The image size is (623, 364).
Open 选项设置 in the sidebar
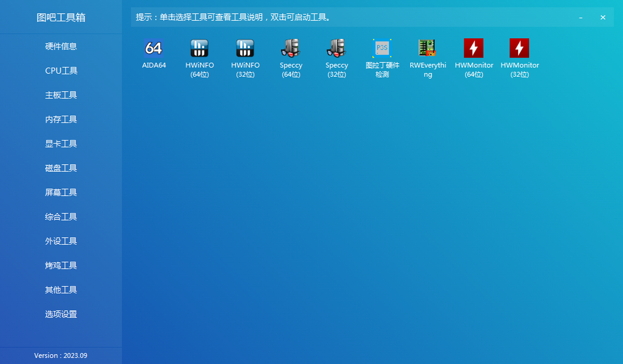pos(61,314)
